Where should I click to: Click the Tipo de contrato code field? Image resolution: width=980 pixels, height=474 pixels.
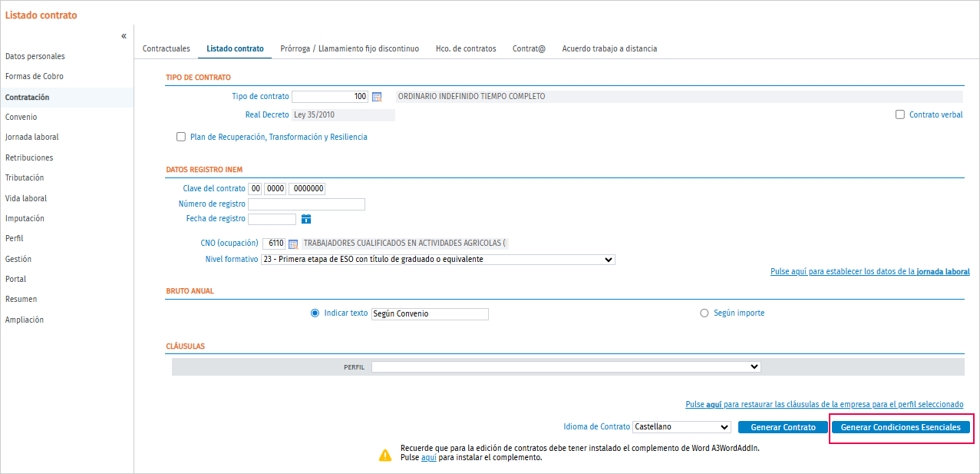(330, 97)
